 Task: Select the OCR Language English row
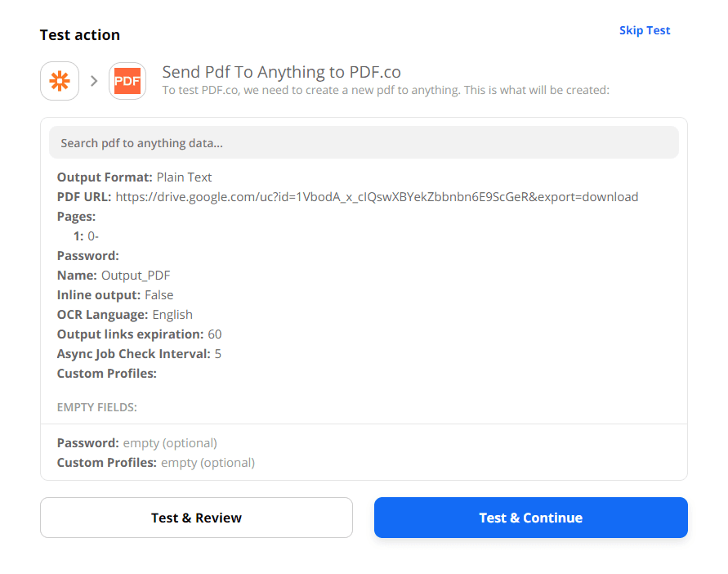pyautogui.click(x=125, y=315)
